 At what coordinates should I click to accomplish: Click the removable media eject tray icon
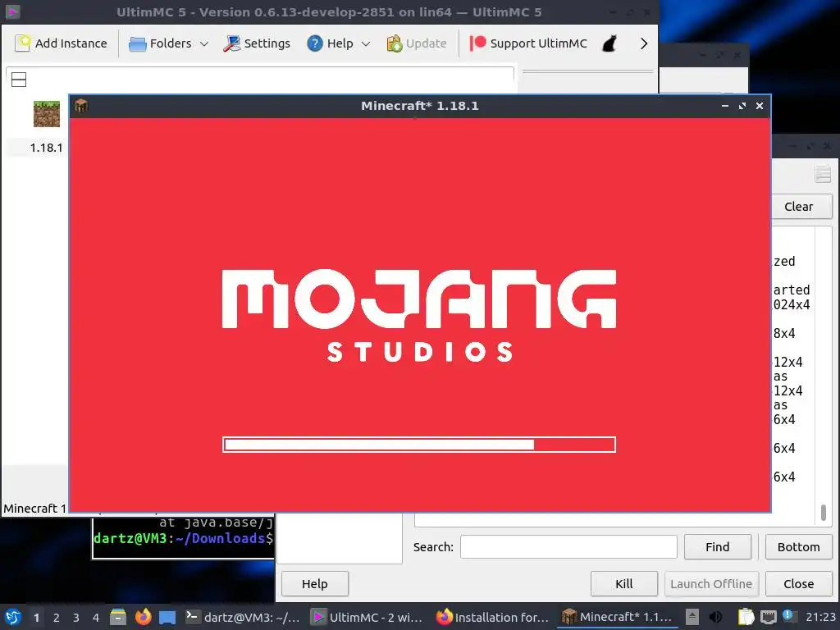point(692,617)
